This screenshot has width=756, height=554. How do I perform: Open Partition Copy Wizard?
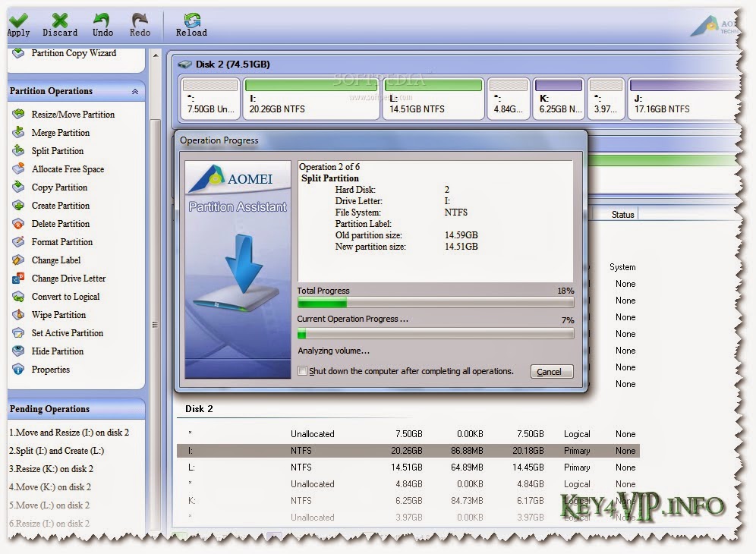click(x=74, y=53)
